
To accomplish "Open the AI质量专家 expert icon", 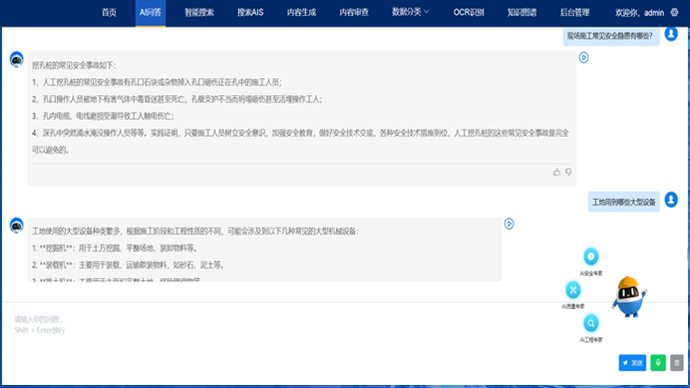I will [573, 290].
